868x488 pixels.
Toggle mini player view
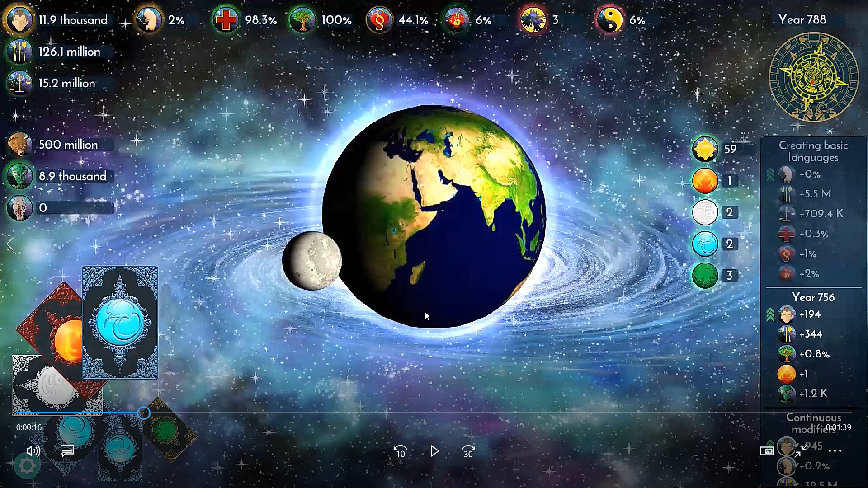click(767, 451)
